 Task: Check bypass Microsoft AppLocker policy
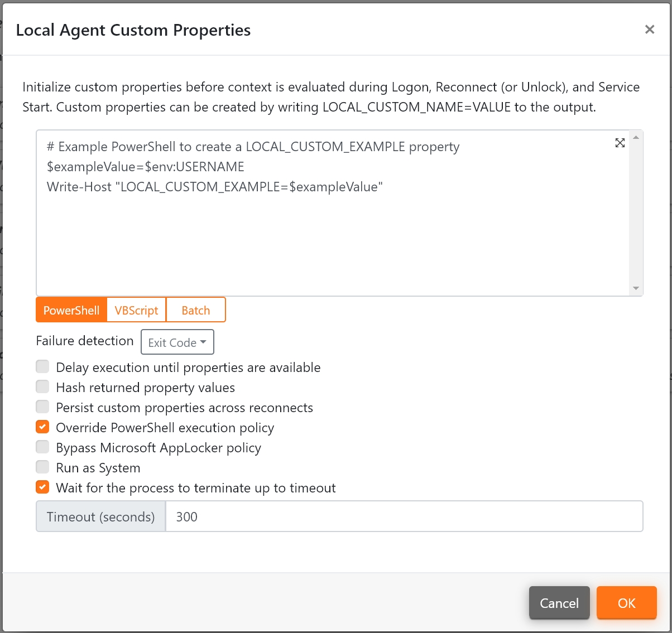pos(42,447)
